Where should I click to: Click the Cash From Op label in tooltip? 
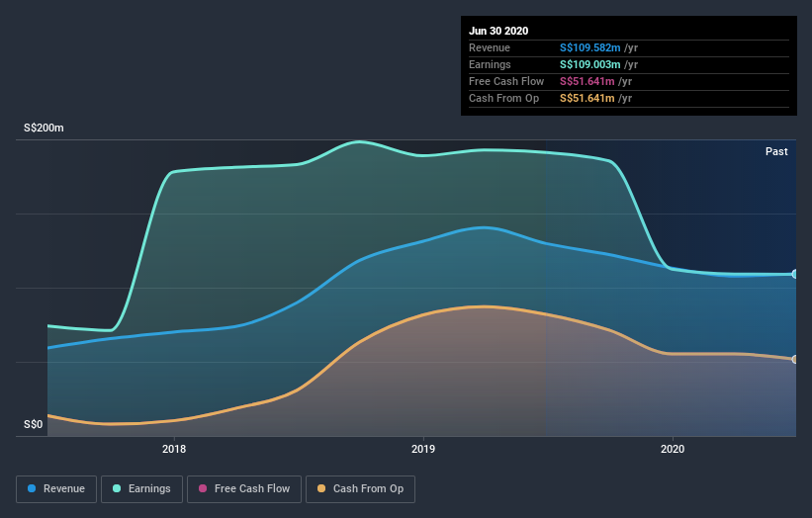click(503, 98)
